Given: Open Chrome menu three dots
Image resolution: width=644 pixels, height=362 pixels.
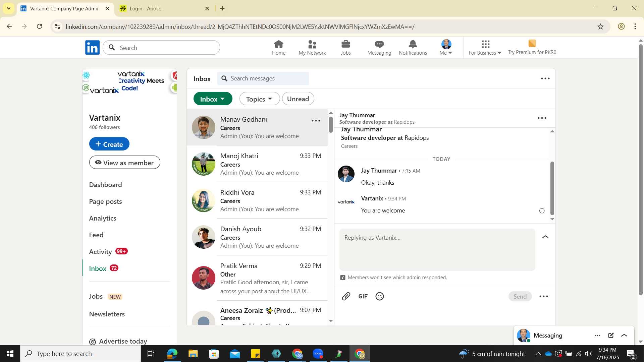Looking at the screenshot, I should 635,26.
